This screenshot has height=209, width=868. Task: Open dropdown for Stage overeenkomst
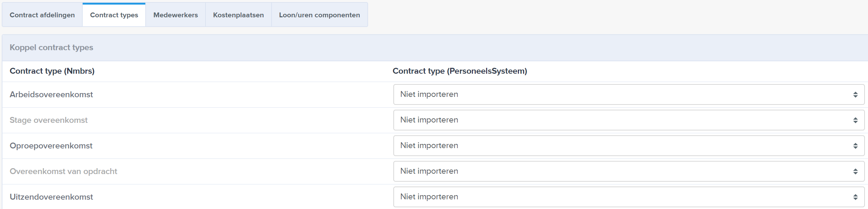click(x=629, y=120)
